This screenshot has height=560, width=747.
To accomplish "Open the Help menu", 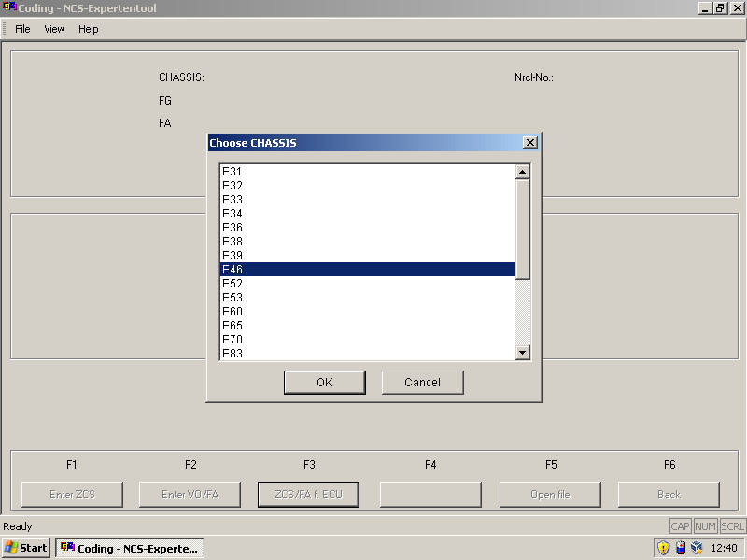I will coord(88,29).
